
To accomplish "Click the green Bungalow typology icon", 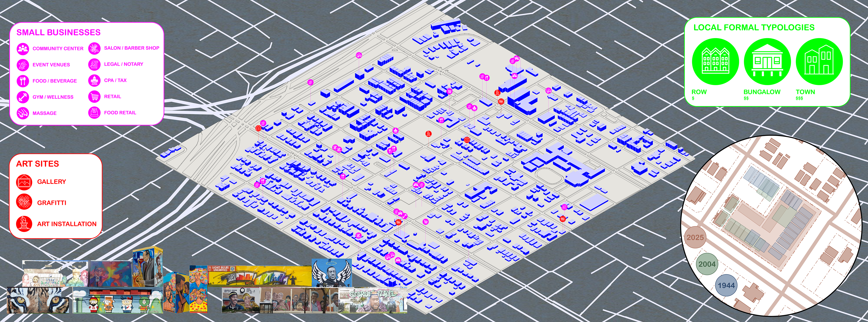I will 767,61.
